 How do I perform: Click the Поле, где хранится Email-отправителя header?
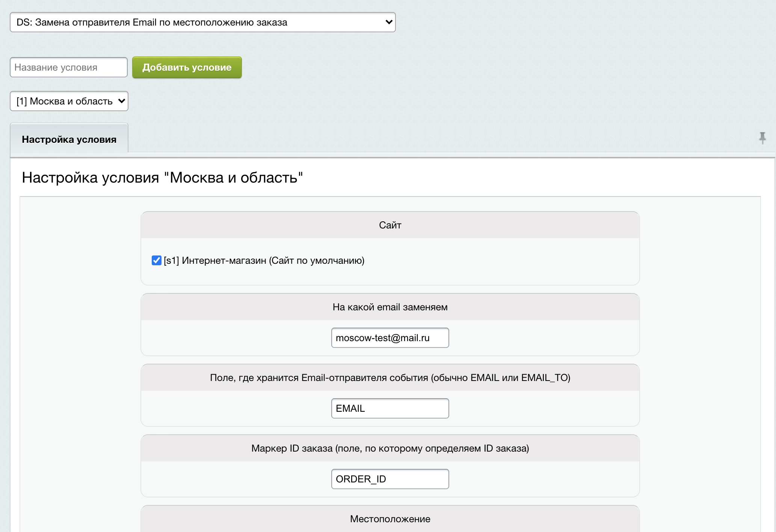390,378
